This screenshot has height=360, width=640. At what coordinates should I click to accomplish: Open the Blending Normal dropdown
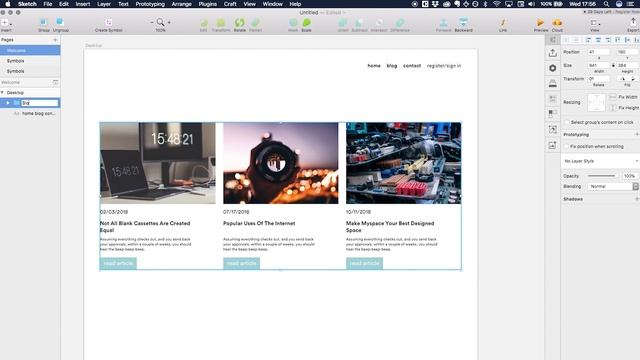click(613, 187)
